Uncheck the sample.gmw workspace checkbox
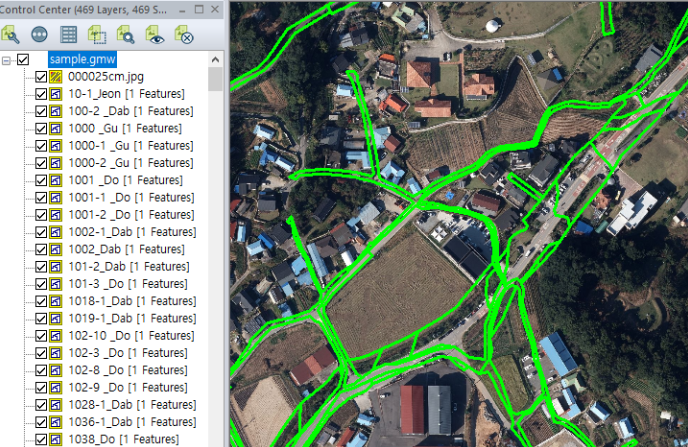Screen dimensions: 688x447 tap(23, 60)
